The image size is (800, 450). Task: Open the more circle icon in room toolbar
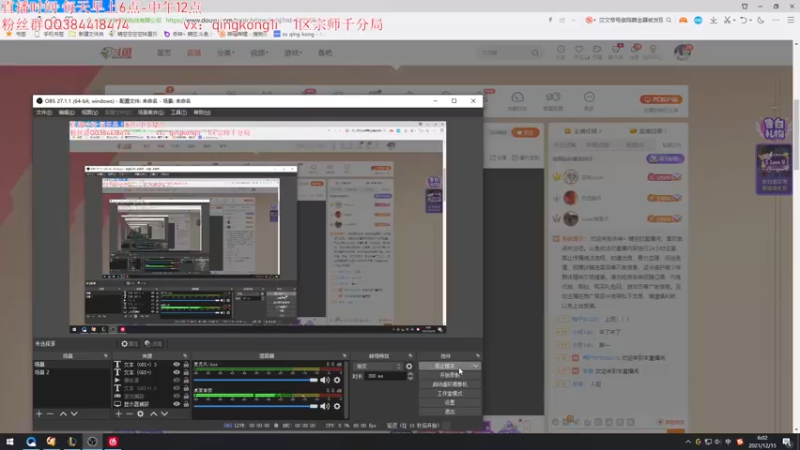tap(589, 99)
